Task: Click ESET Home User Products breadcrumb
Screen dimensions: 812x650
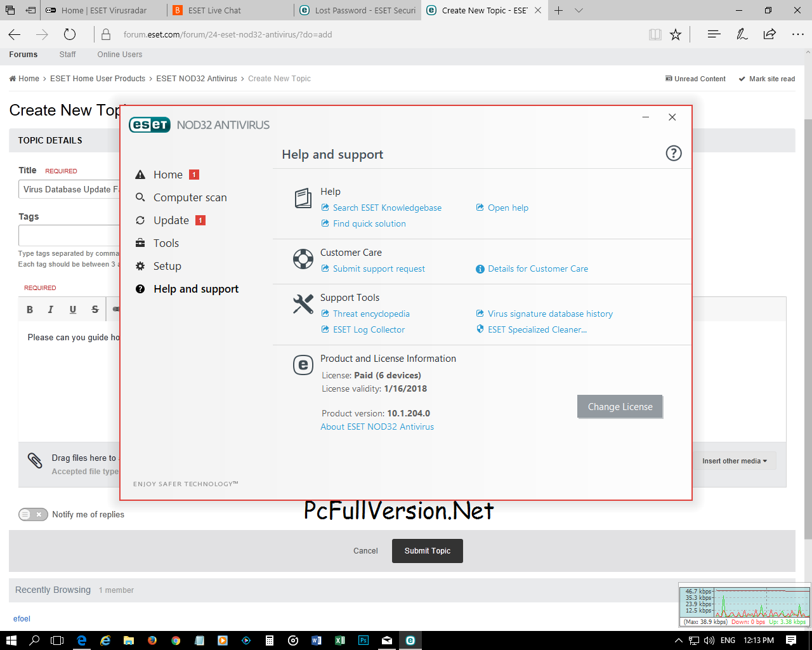Action: [x=98, y=79]
